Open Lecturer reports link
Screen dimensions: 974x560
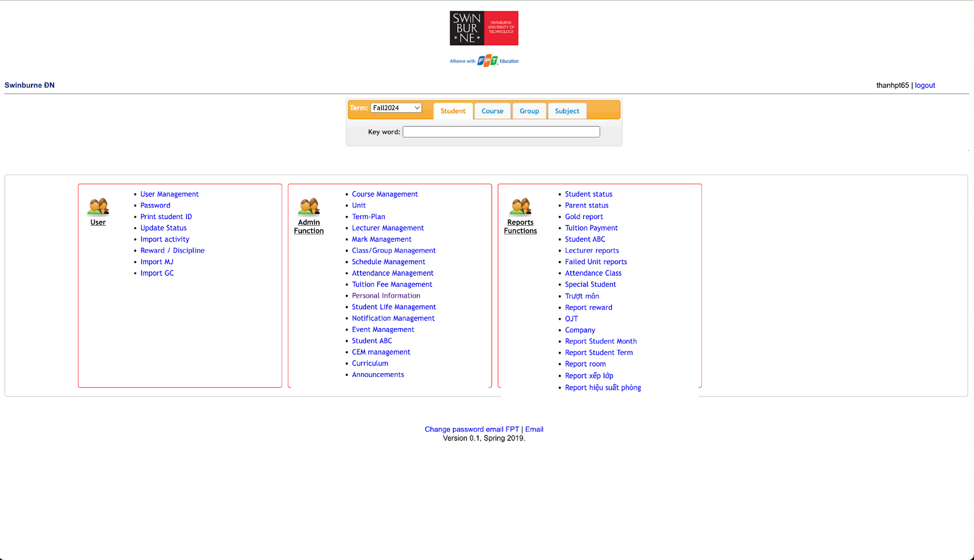(x=592, y=250)
